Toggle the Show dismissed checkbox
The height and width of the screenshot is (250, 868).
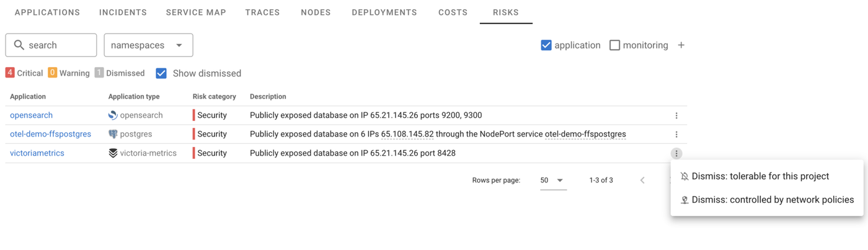pos(161,73)
